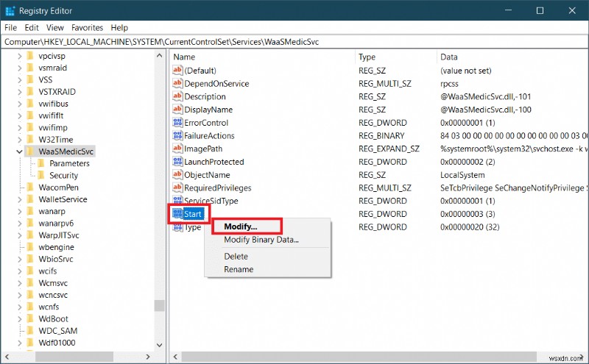This screenshot has height=364, width=589.
Task: Click the Start value data 0x00000003 (3)
Action: click(x=468, y=214)
